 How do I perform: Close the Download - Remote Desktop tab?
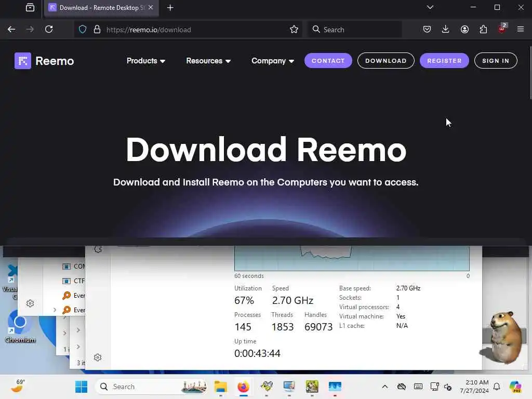pos(151,7)
